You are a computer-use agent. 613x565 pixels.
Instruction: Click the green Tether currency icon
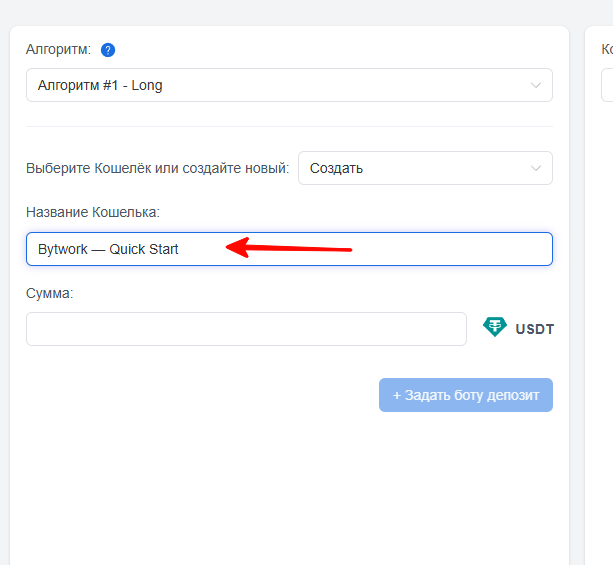click(495, 327)
